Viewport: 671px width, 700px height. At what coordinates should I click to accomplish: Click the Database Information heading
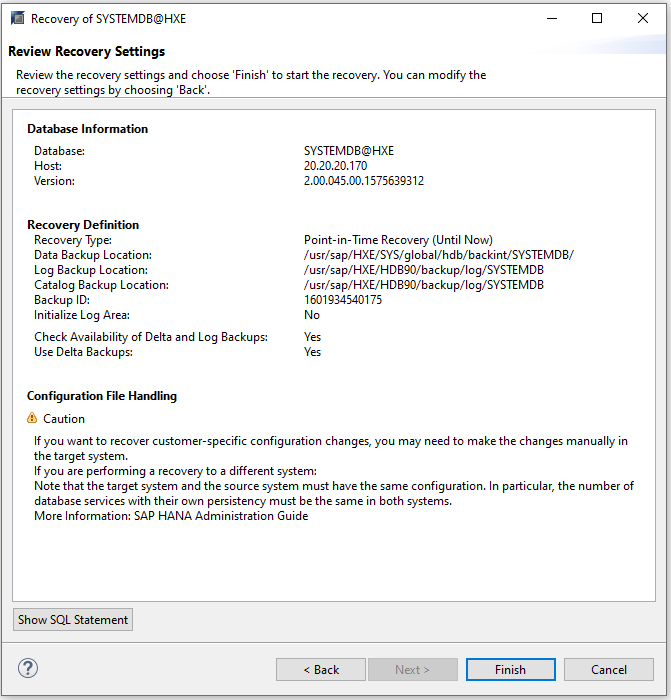click(x=88, y=129)
